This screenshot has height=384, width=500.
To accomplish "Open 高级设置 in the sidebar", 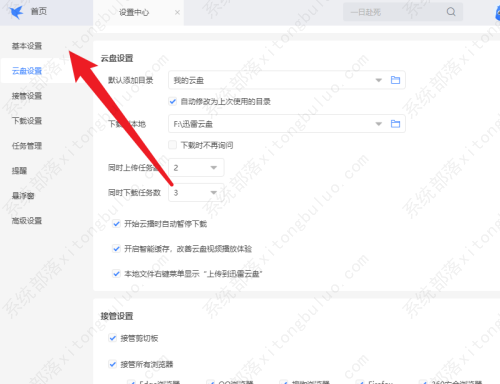I will coord(27,221).
